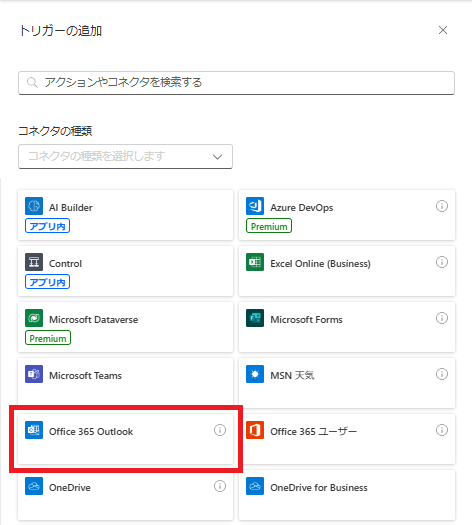The image size is (472, 525).
Task: Open the MSN 天気 label
Action: 292,375
